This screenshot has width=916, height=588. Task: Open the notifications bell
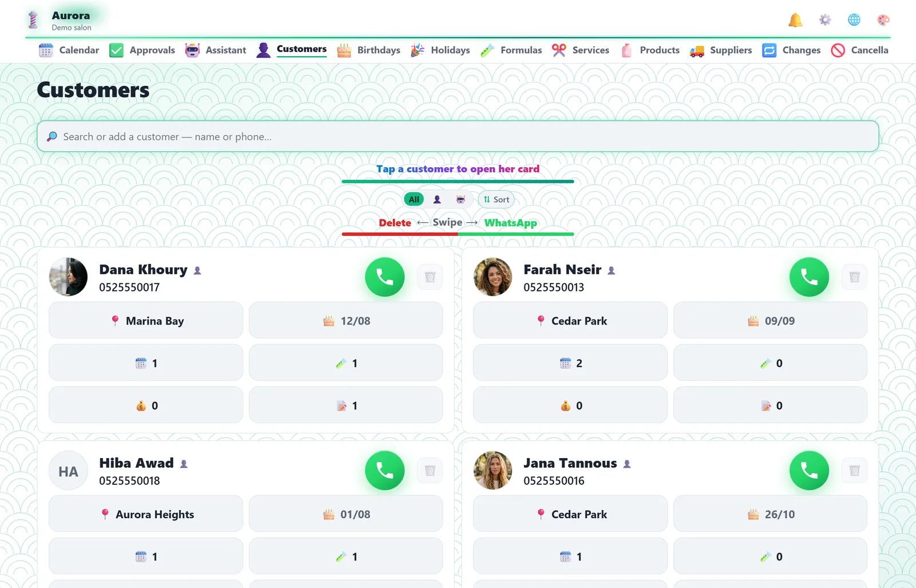tap(795, 20)
